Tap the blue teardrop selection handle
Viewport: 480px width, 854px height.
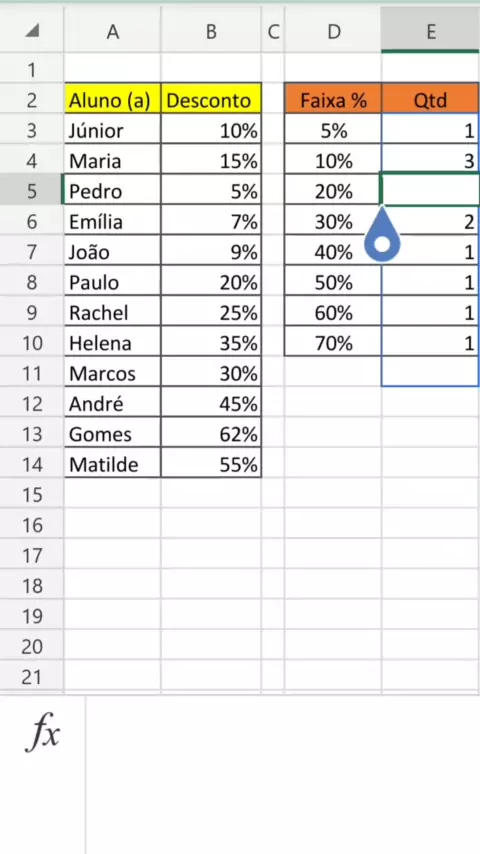click(382, 238)
